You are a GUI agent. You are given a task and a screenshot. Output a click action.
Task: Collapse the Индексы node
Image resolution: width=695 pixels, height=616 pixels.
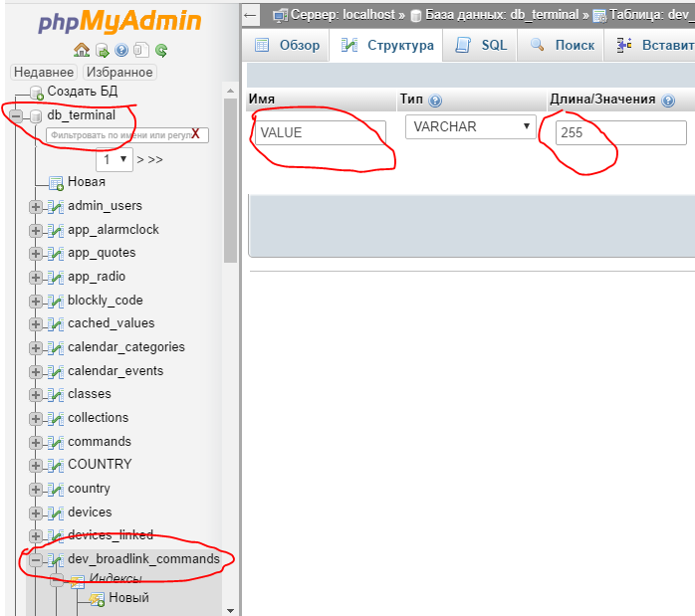(57, 579)
